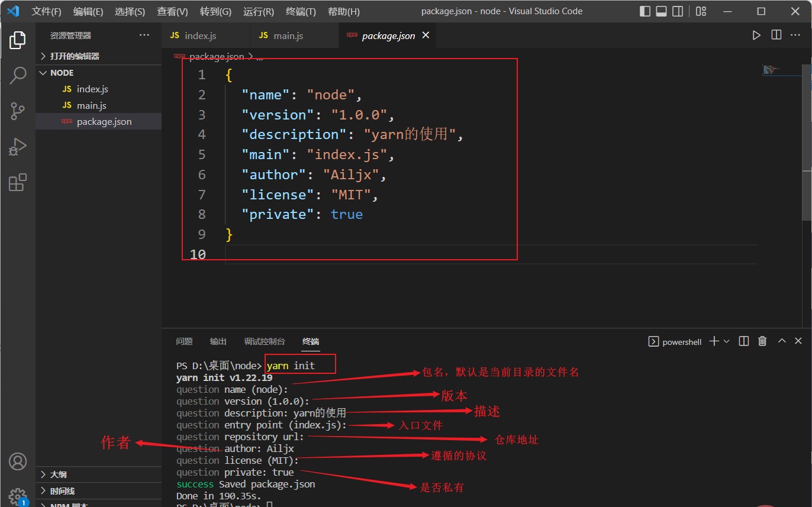Viewport: 812px width, 507px height.
Task: Click the breadcrumb ellipsis after package.json
Action: (259, 57)
